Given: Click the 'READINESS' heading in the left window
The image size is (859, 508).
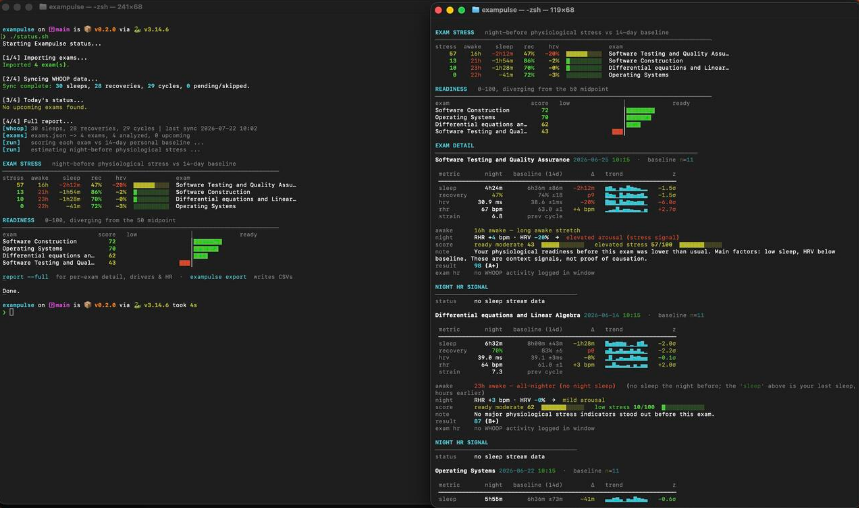Looking at the screenshot, I should [x=18, y=220].
